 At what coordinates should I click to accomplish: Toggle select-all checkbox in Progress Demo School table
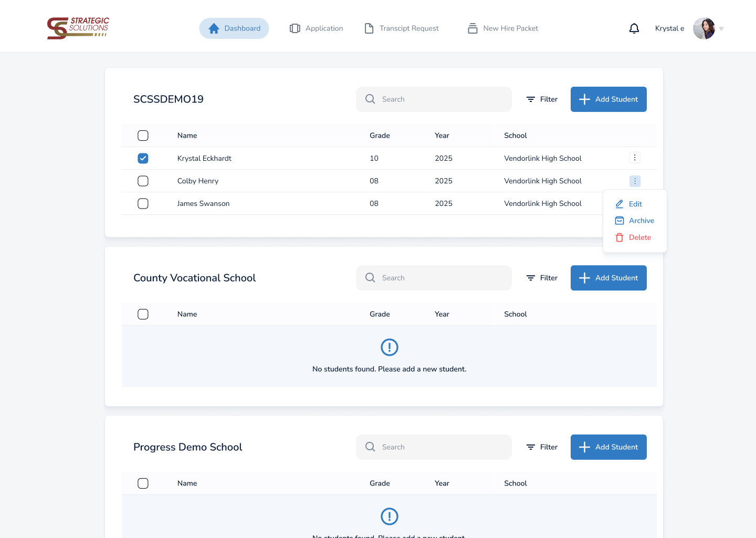[x=143, y=483]
